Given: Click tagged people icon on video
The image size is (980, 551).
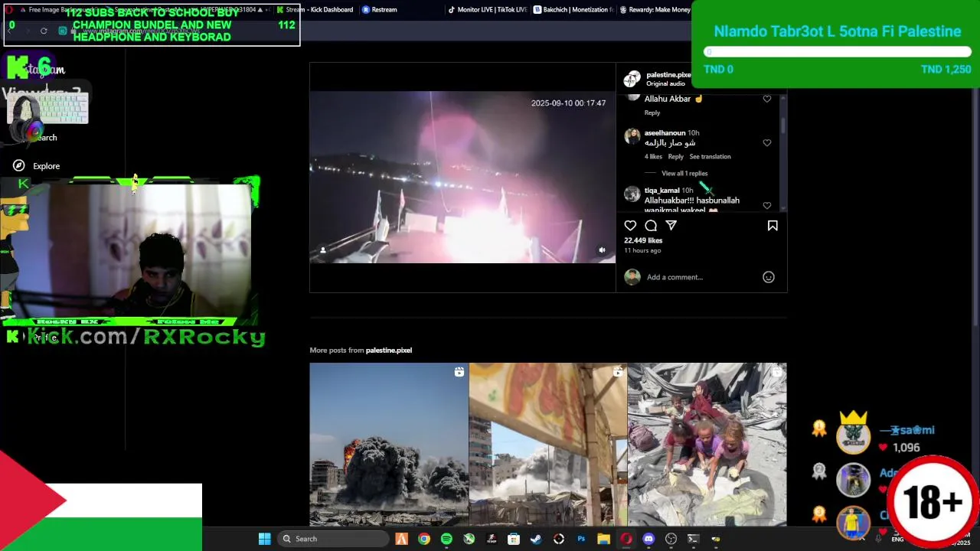Looking at the screenshot, I should (323, 250).
